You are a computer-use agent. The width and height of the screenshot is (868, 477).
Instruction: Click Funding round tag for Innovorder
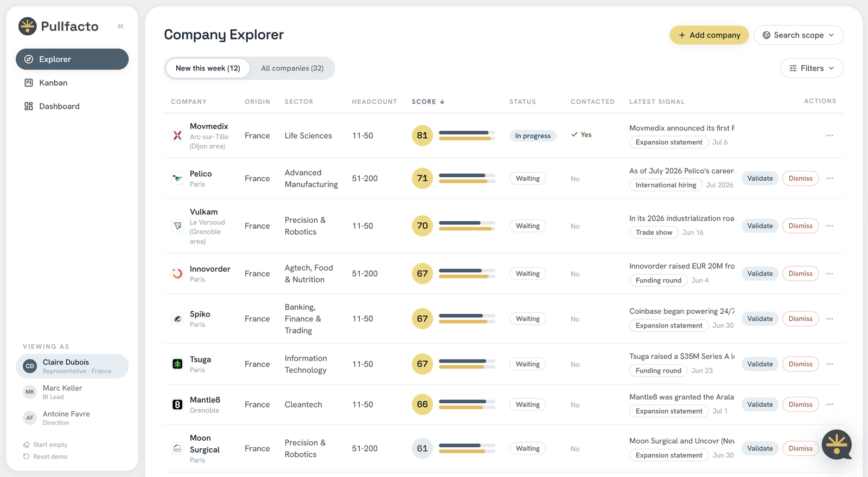[658, 280]
